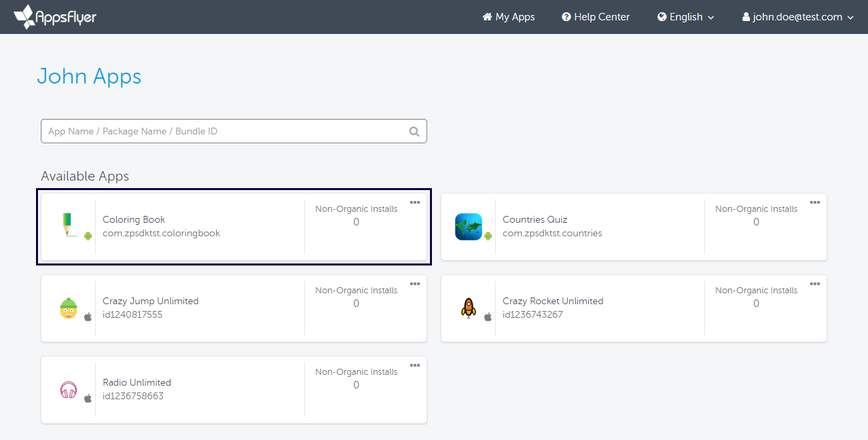The width and height of the screenshot is (868, 440).
Task: Open three-dot menu on Coloring Book card
Action: point(414,202)
